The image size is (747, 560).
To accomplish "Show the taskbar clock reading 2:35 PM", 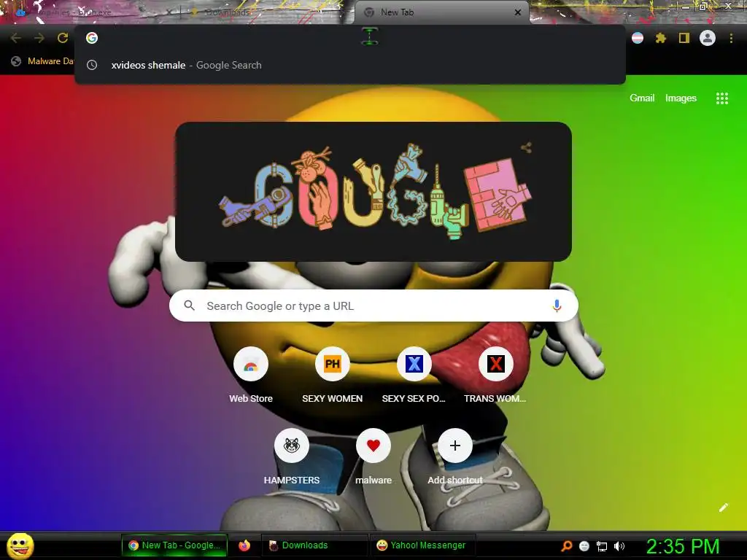I will pyautogui.click(x=683, y=546).
